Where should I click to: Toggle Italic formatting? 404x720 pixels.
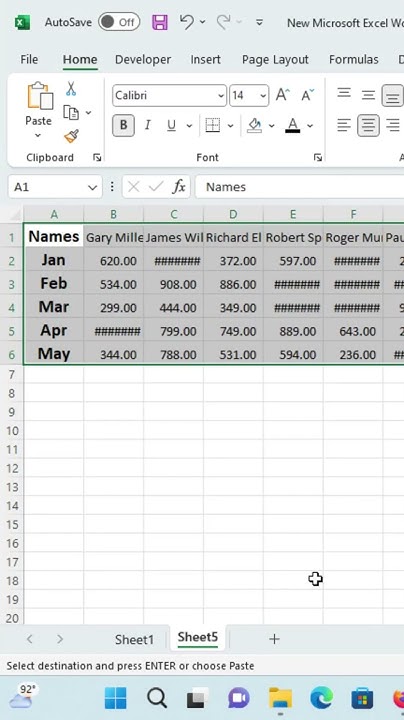148,125
